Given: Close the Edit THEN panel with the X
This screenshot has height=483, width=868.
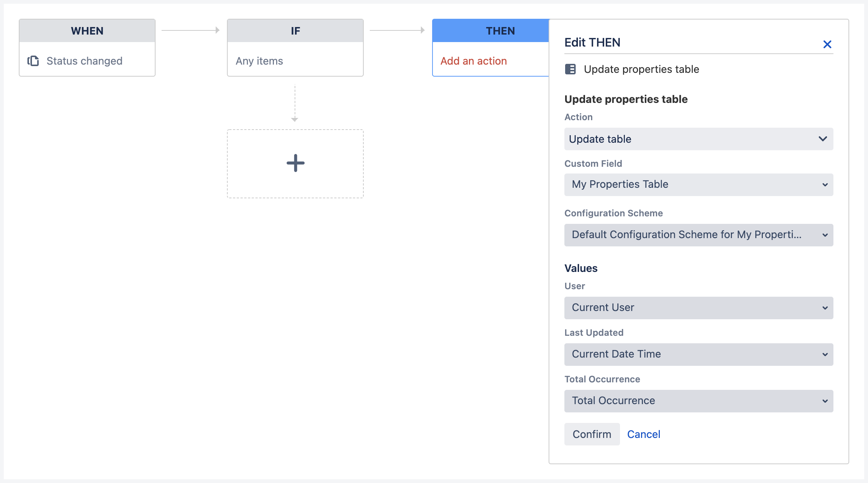Looking at the screenshot, I should tap(827, 44).
